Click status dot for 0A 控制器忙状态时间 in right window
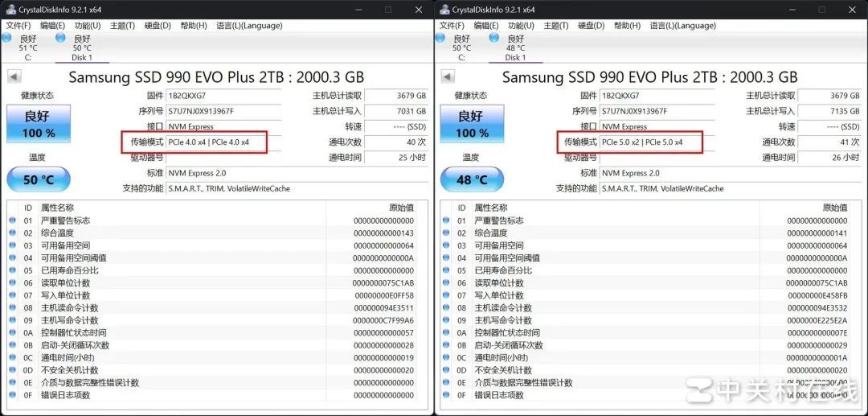The height and width of the screenshot is (416, 868). (x=446, y=332)
